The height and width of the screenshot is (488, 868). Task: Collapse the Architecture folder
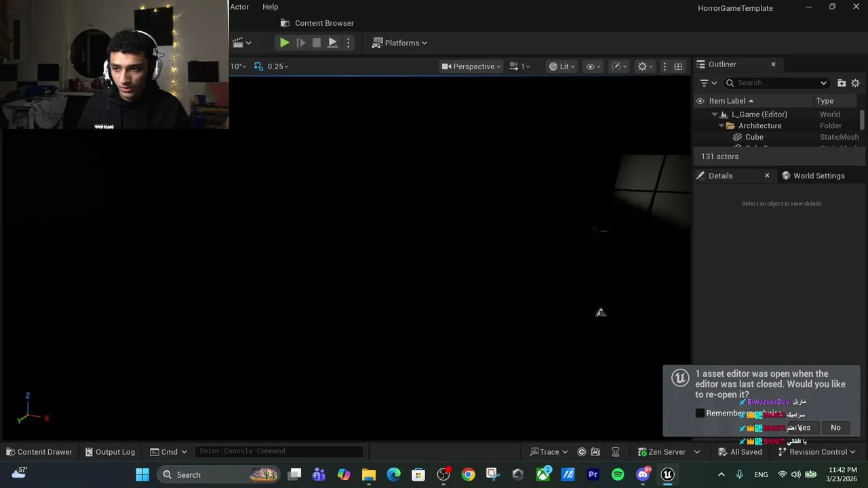pos(722,126)
